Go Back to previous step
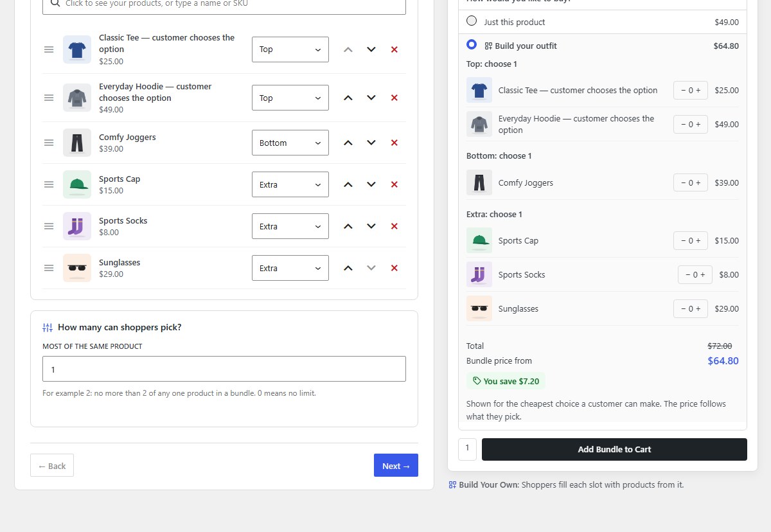The width and height of the screenshot is (771, 532). pyautogui.click(x=52, y=466)
